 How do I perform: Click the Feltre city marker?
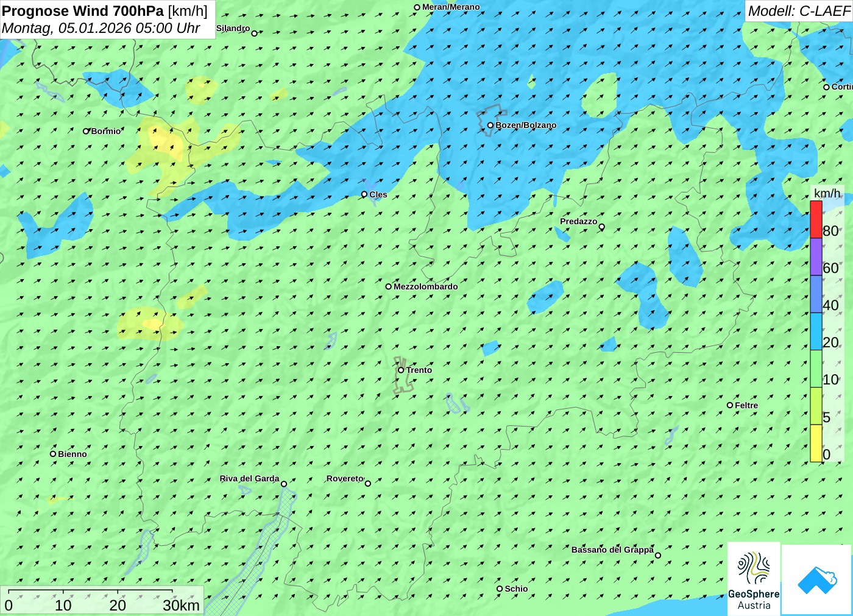pos(729,405)
